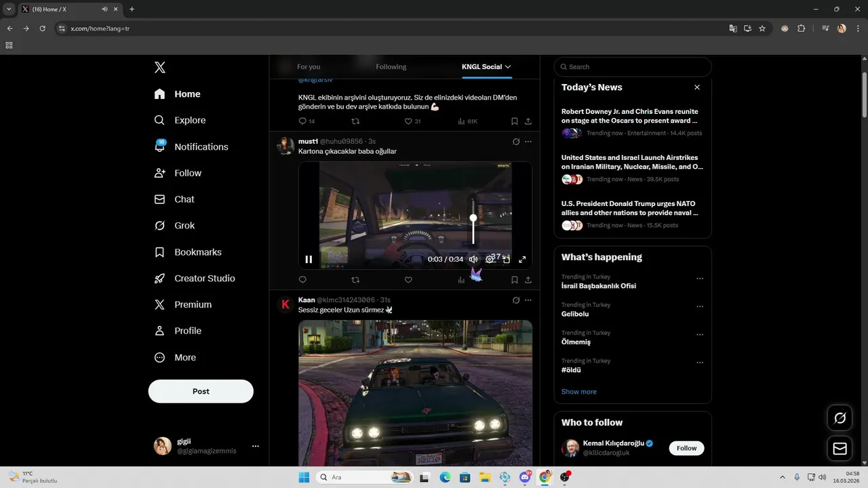Screen dimensions: 868x488
Task: Open United States and Israel airstrikes story
Action: [633, 168]
